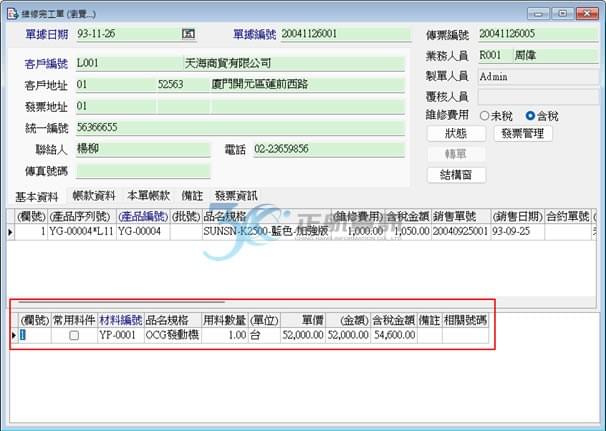This screenshot has width=606, height=431.
Task: Select the product grid row indicator arrow
Action: click(x=10, y=232)
